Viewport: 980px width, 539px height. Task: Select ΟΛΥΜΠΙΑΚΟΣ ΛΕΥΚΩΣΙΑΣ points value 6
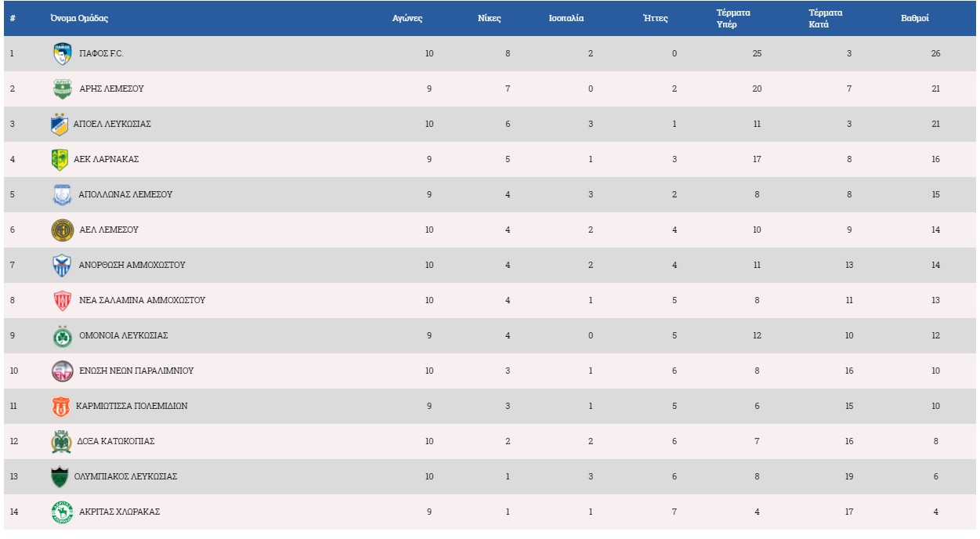936,476
